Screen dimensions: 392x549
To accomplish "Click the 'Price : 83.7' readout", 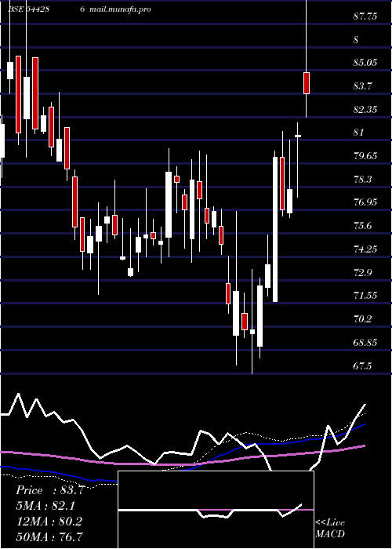I will point(49,490).
